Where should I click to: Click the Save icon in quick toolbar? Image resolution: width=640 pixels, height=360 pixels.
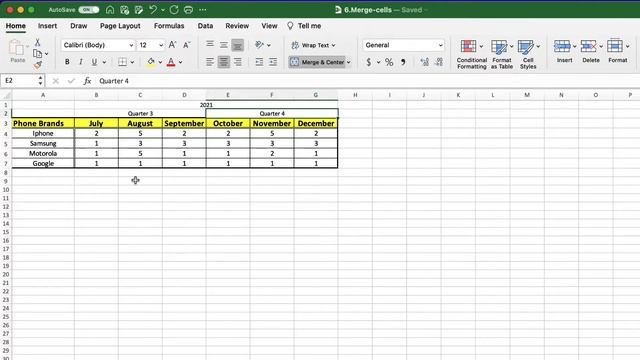point(124,10)
